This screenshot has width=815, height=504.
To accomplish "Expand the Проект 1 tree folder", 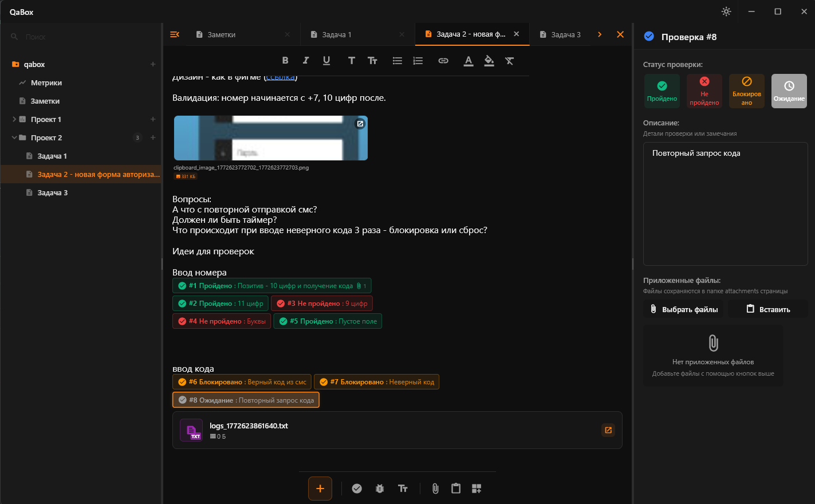I will 14,119.
